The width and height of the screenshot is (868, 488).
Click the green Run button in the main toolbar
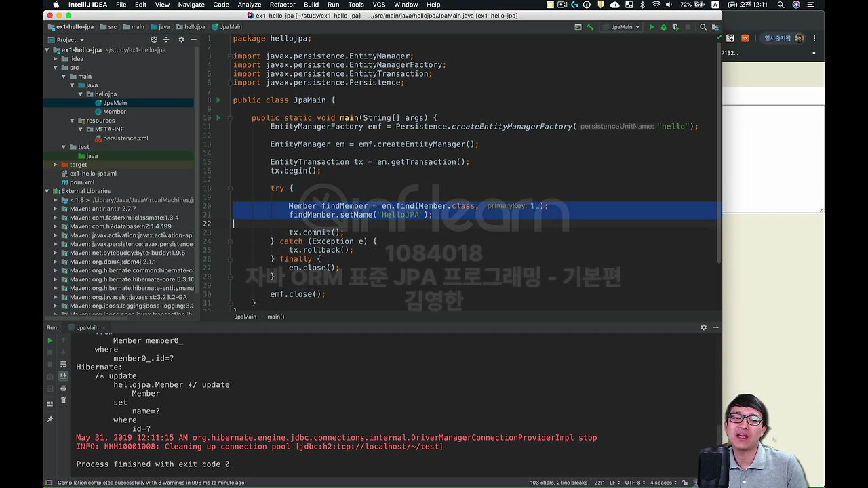tap(652, 27)
